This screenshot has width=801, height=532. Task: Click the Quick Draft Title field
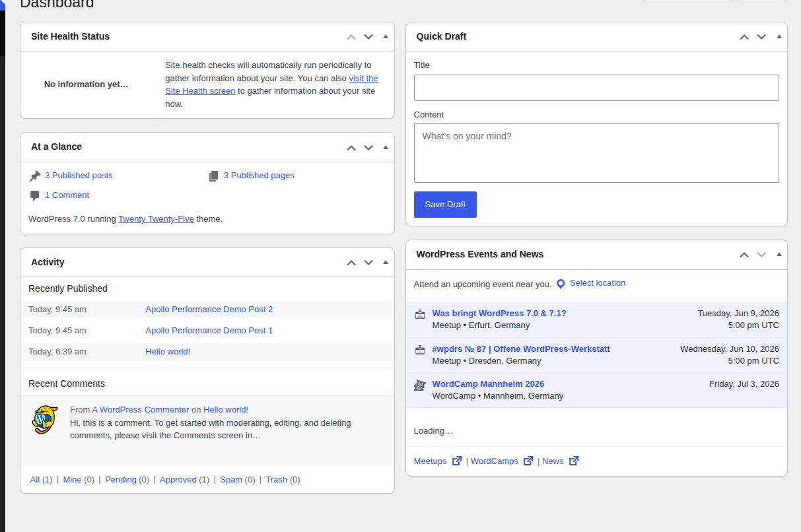pyautogui.click(x=596, y=88)
